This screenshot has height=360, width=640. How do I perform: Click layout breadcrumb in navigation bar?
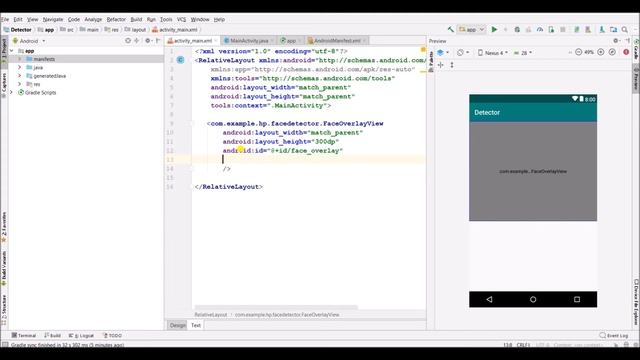pyautogui.click(x=135, y=30)
